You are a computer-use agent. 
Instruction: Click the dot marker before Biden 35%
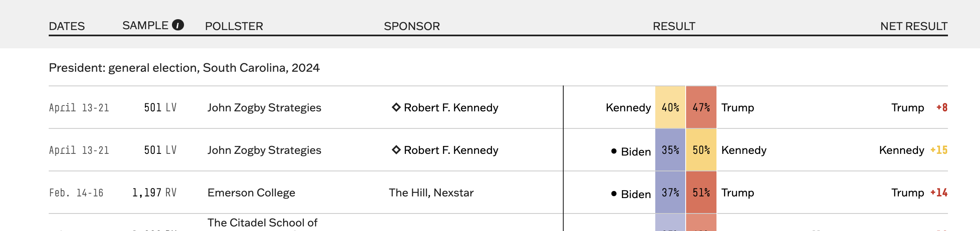614,151
